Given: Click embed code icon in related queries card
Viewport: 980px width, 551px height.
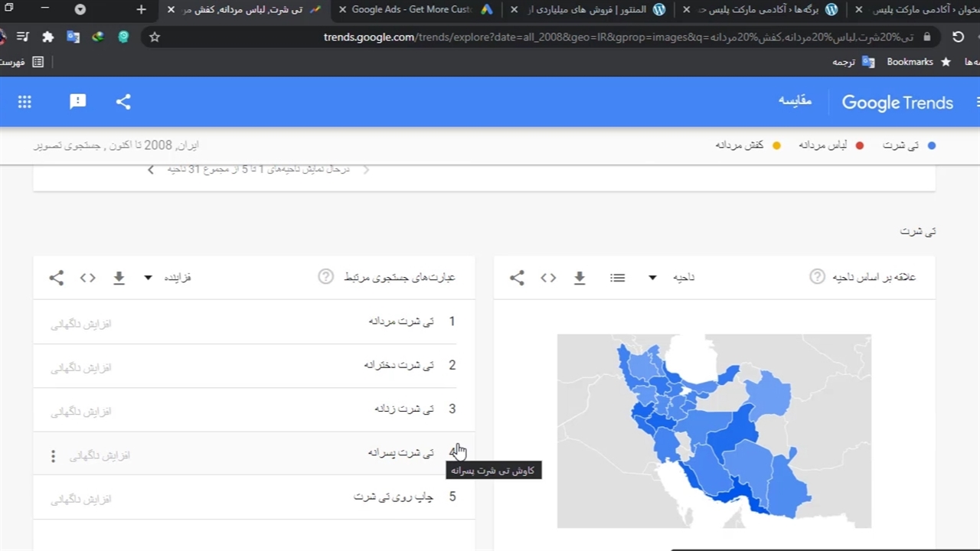Looking at the screenshot, I should (x=88, y=278).
